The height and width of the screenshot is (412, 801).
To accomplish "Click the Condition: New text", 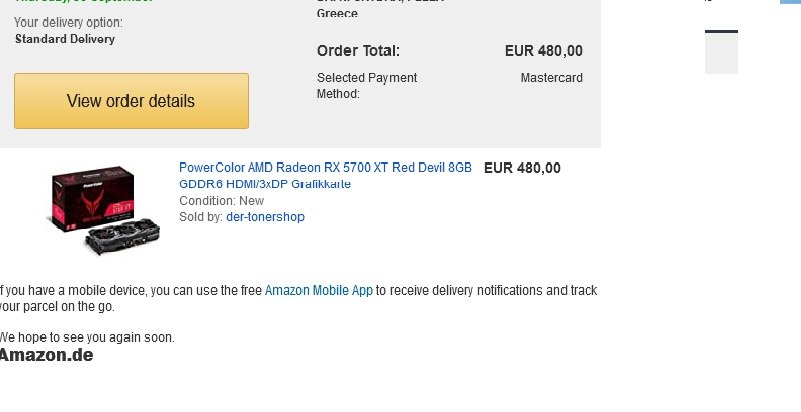I will 221,201.
